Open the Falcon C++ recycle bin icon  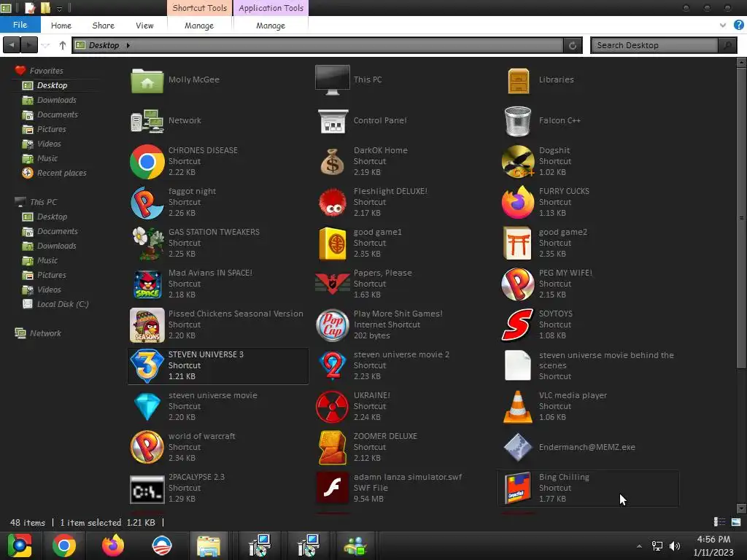(518, 121)
